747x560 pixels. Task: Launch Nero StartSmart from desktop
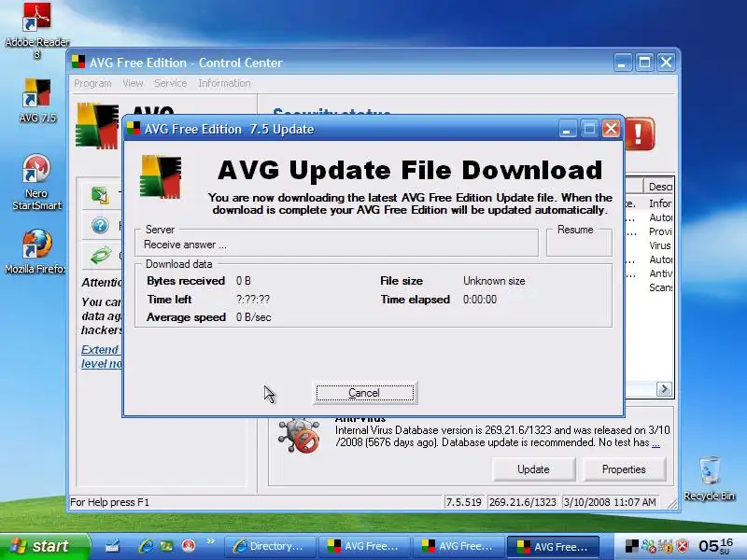coord(36,182)
